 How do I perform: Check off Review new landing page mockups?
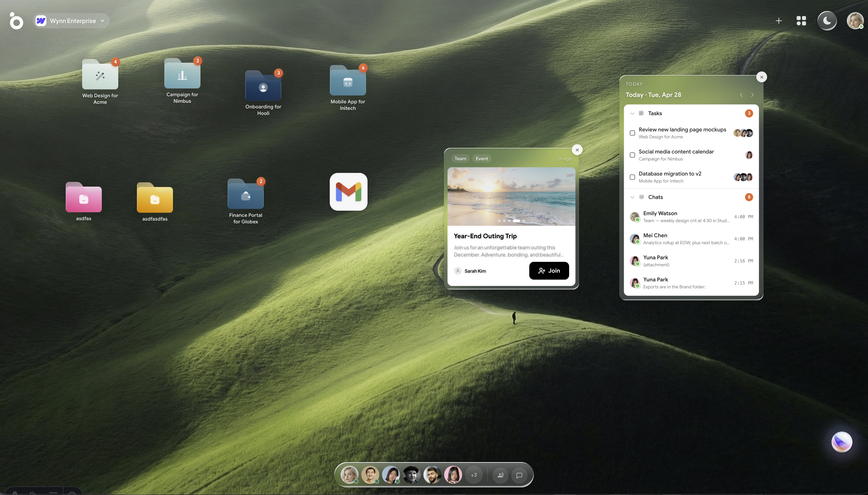point(632,133)
